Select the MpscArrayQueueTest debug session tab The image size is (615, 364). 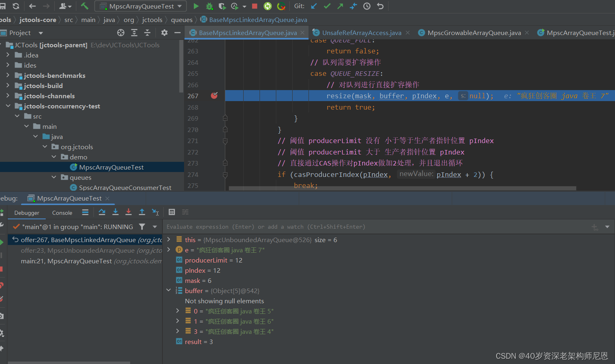click(x=69, y=198)
